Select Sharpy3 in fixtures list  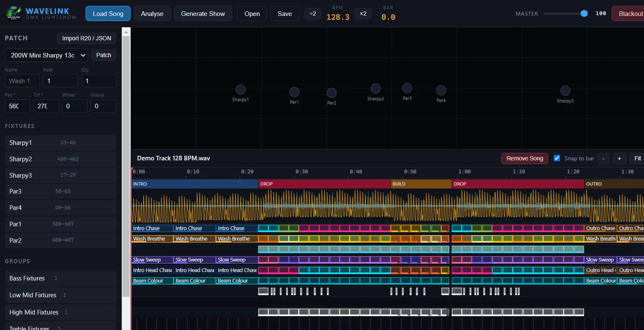point(60,175)
